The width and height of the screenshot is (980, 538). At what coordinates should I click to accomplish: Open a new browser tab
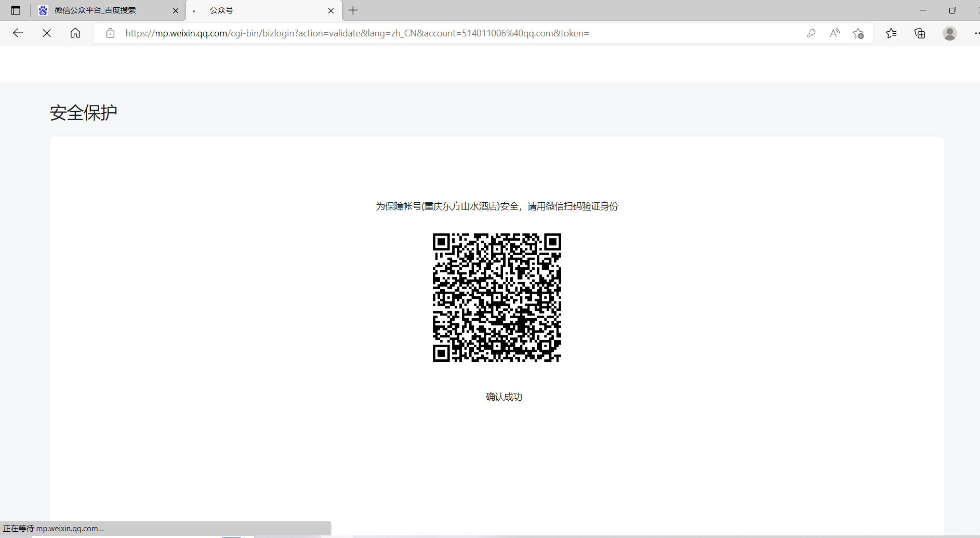click(x=353, y=10)
